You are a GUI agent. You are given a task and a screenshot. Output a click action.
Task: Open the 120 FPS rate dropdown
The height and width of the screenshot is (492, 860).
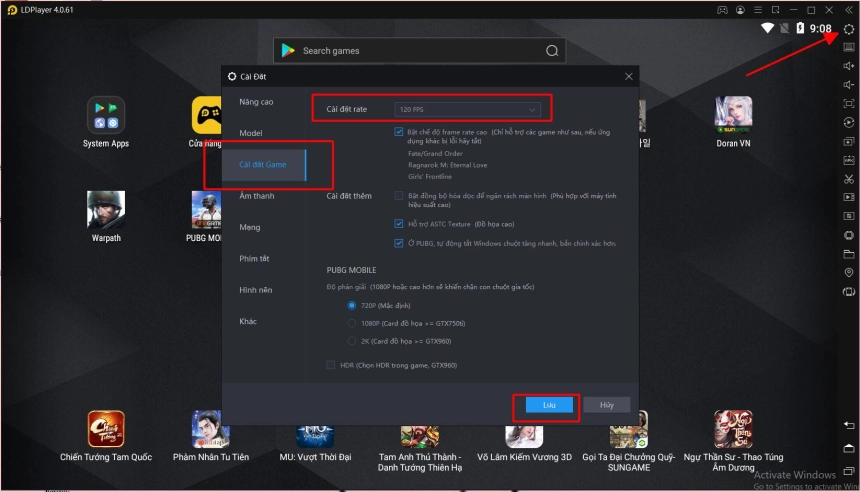coord(467,109)
